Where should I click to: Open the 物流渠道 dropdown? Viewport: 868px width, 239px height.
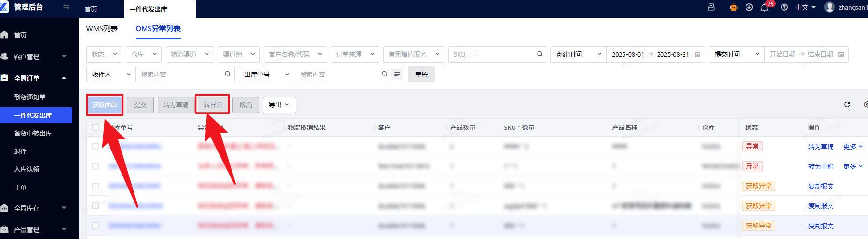point(189,54)
